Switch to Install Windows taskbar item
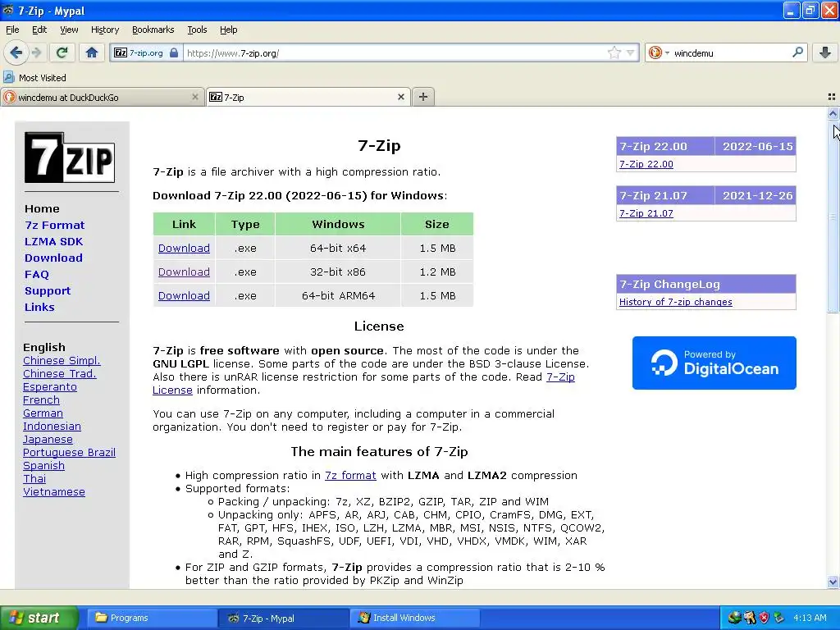 tap(414, 618)
